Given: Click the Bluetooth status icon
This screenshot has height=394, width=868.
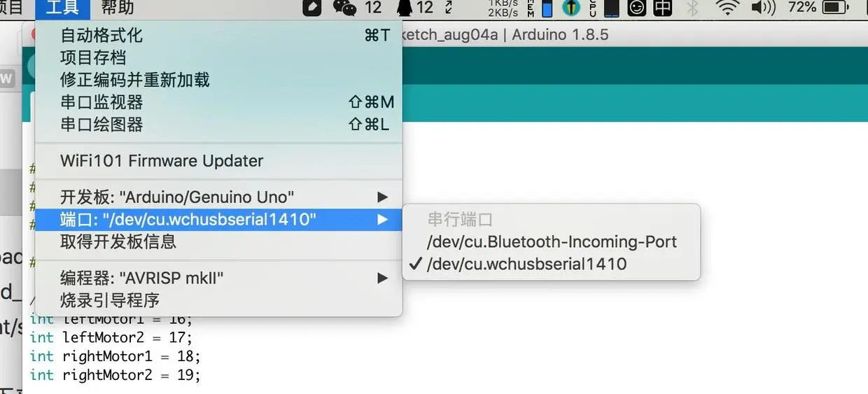Looking at the screenshot, I should [693, 8].
